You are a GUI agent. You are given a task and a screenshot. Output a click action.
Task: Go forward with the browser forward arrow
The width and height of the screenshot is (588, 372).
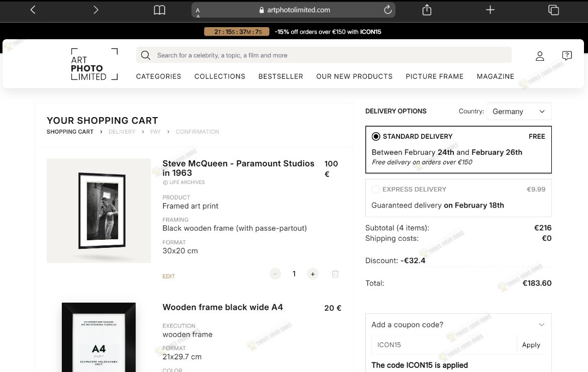(x=96, y=10)
